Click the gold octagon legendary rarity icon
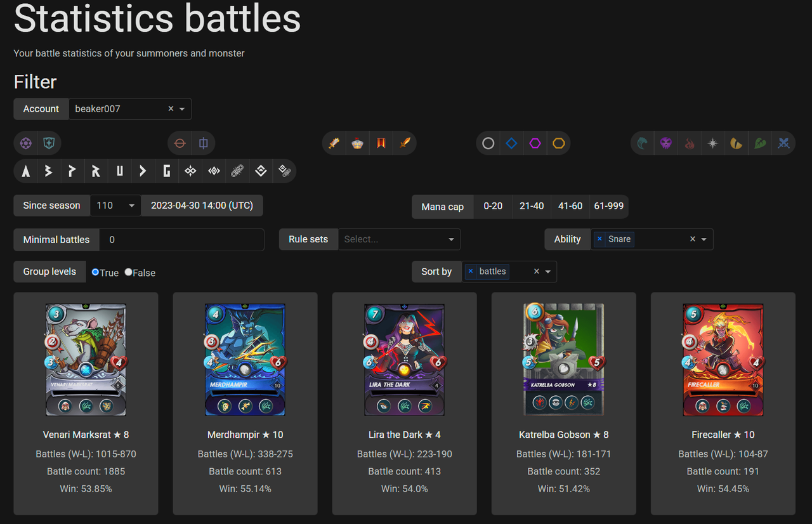812x524 pixels. 558,143
